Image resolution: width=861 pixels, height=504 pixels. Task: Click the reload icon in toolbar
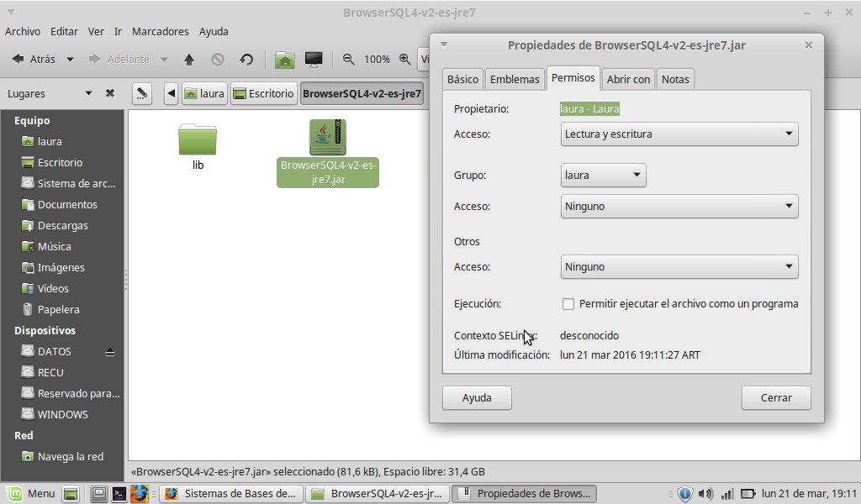(x=246, y=60)
